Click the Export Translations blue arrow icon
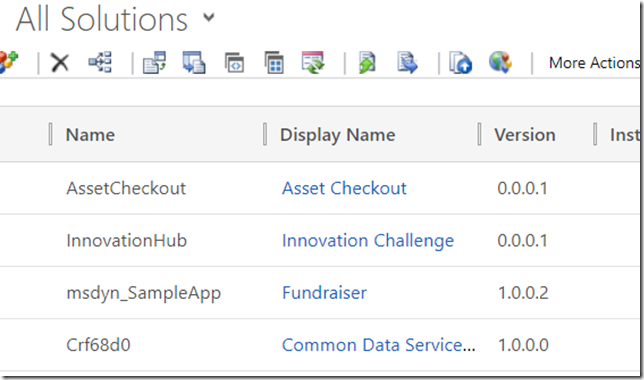The width and height of the screenshot is (644, 380). click(x=407, y=62)
